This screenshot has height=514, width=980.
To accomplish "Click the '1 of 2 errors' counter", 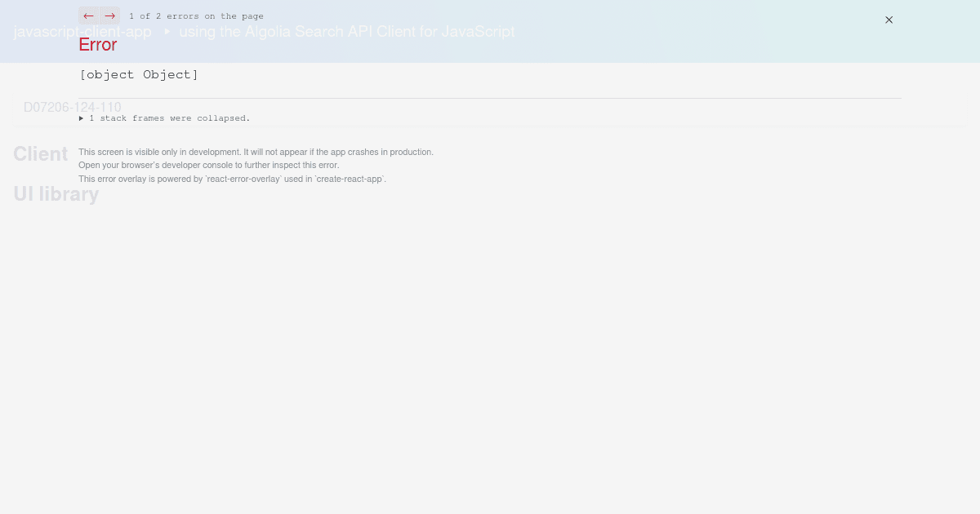I will point(196,16).
